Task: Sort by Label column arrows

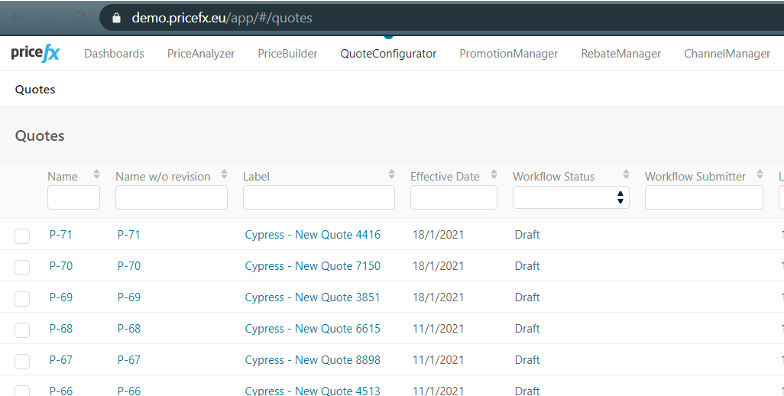Action: [x=392, y=174]
